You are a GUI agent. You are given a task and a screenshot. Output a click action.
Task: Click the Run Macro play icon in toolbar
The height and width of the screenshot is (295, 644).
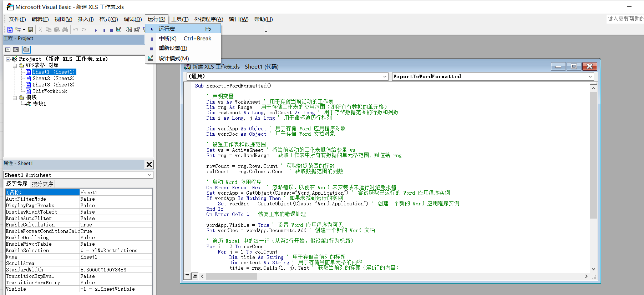(x=96, y=30)
